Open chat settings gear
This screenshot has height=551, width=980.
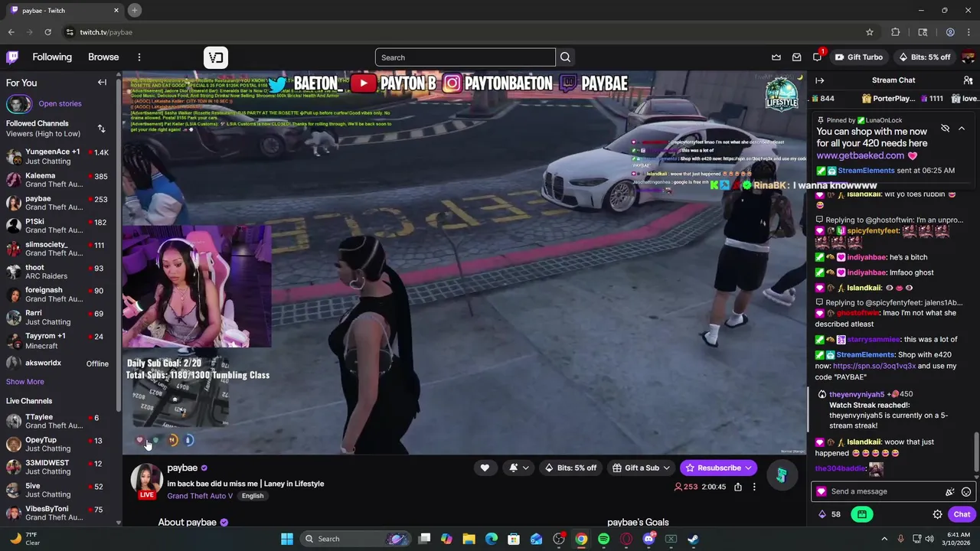pyautogui.click(x=937, y=514)
